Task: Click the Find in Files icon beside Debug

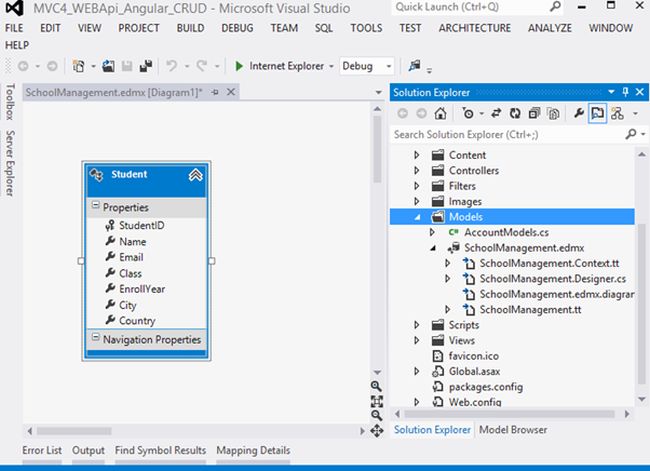Action: [414, 66]
